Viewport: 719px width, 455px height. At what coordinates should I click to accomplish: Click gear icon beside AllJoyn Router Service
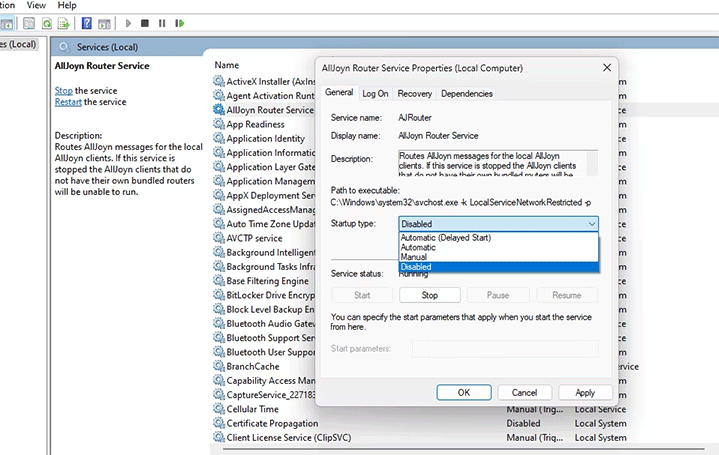[219, 110]
